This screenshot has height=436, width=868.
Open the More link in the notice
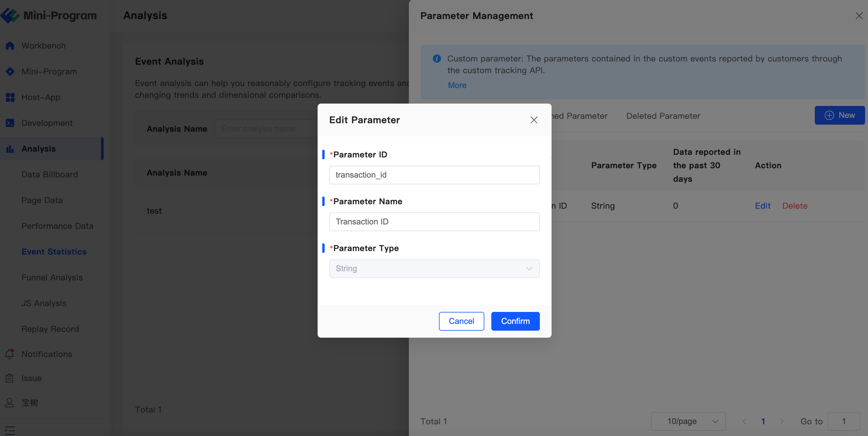click(457, 85)
